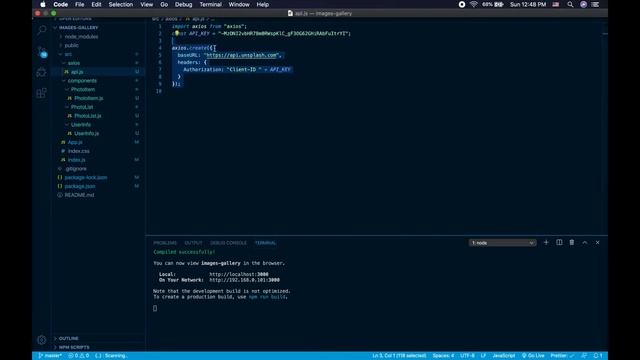Click LF end-of-line in status bar
Viewport: 640px width, 360px height.
(483, 356)
